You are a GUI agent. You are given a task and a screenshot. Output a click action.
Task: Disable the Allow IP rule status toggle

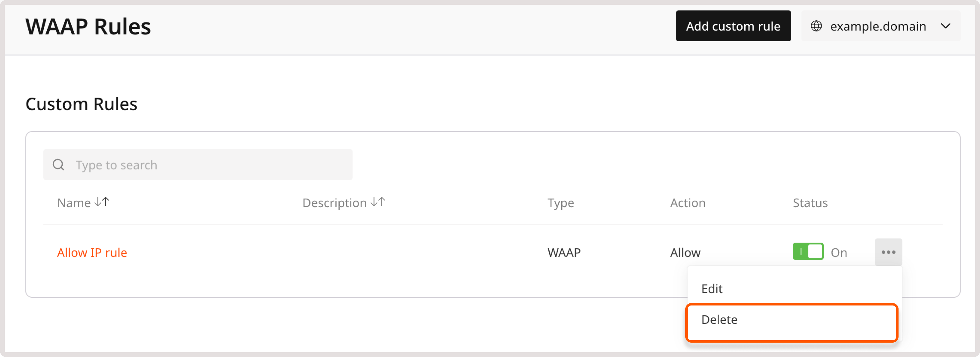click(x=808, y=252)
